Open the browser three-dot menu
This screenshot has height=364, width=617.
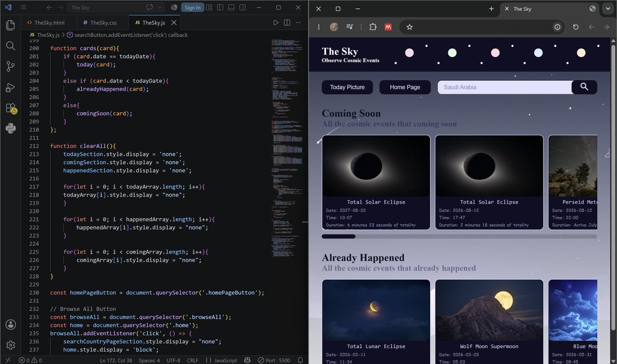319,27
